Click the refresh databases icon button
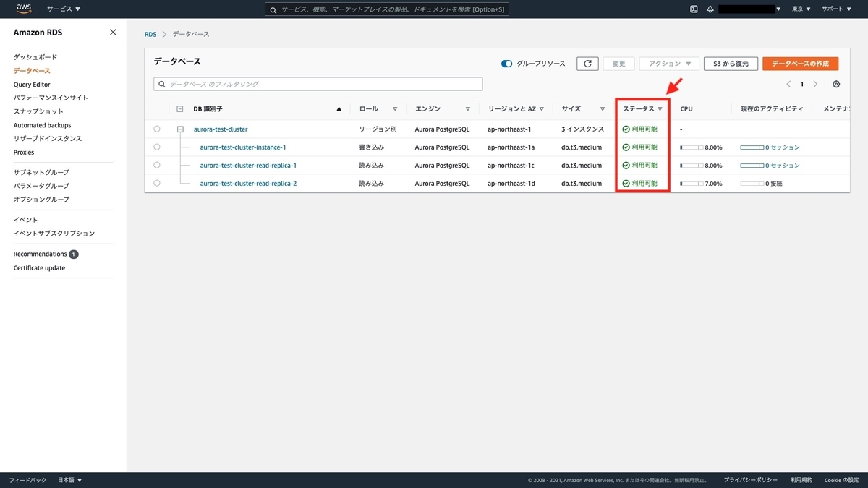 pos(587,64)
